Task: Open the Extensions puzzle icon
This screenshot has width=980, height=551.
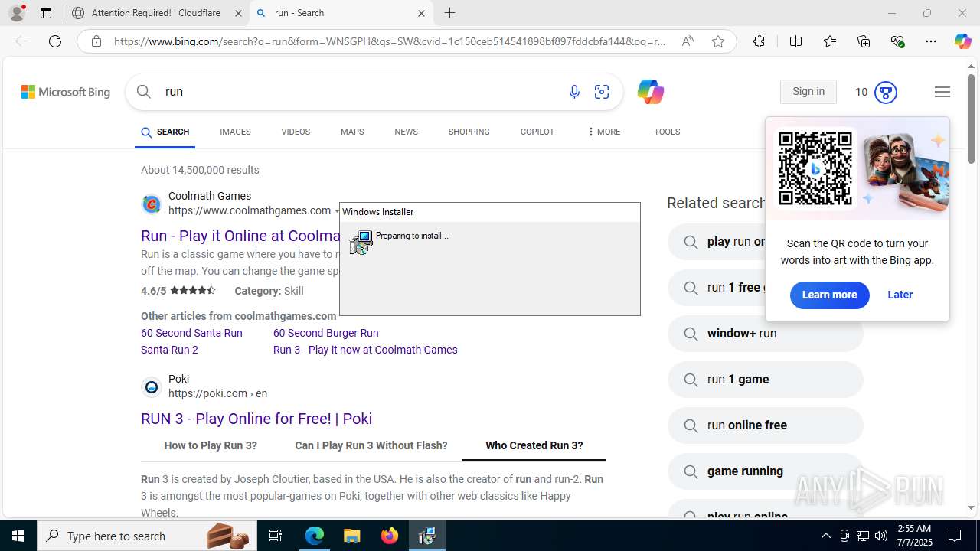Action: pos(759,41)
